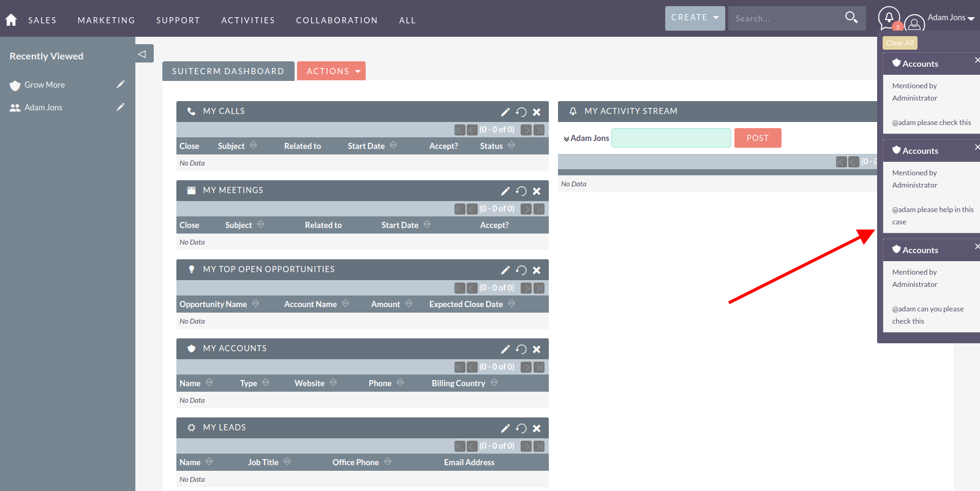Open the SALES menu

click(x=42, y=20)
